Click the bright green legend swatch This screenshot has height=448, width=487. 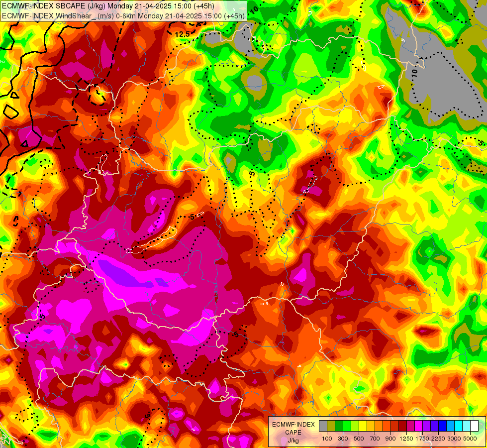point(347,426)
